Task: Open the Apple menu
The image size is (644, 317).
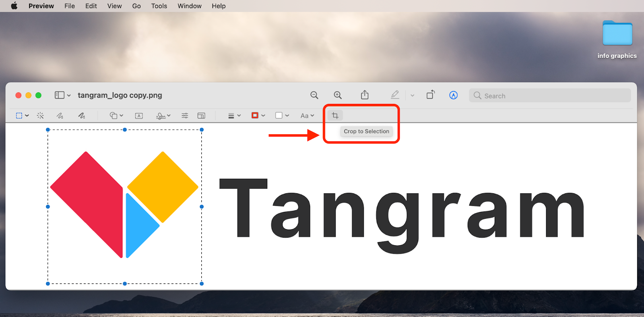Action: tap(14, 6)
